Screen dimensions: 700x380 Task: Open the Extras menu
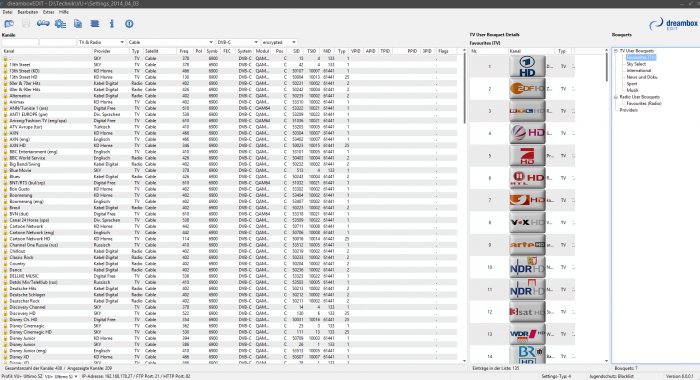[x=48, y=12]
